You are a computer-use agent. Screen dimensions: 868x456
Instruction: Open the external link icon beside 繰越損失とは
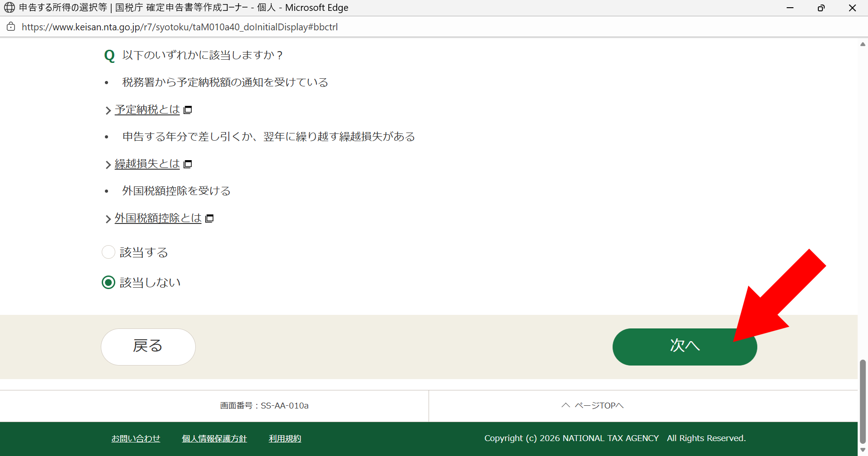(188, 163)
